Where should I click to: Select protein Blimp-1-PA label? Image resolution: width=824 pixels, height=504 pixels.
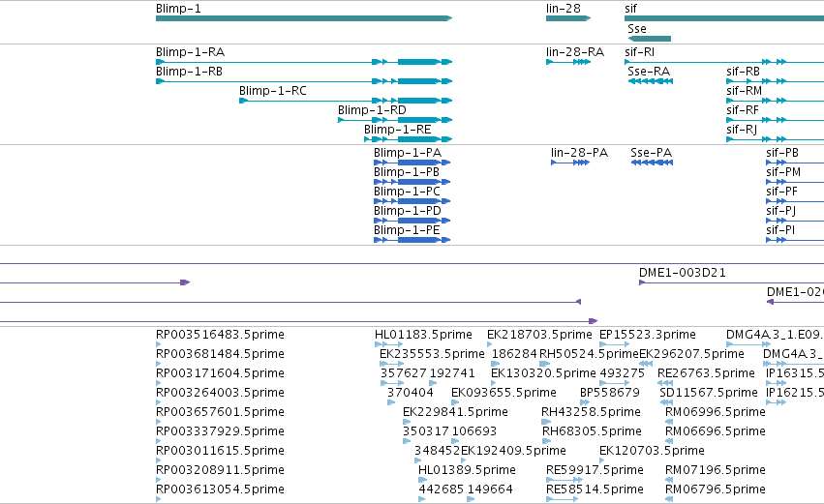click(x=408, y=153)
